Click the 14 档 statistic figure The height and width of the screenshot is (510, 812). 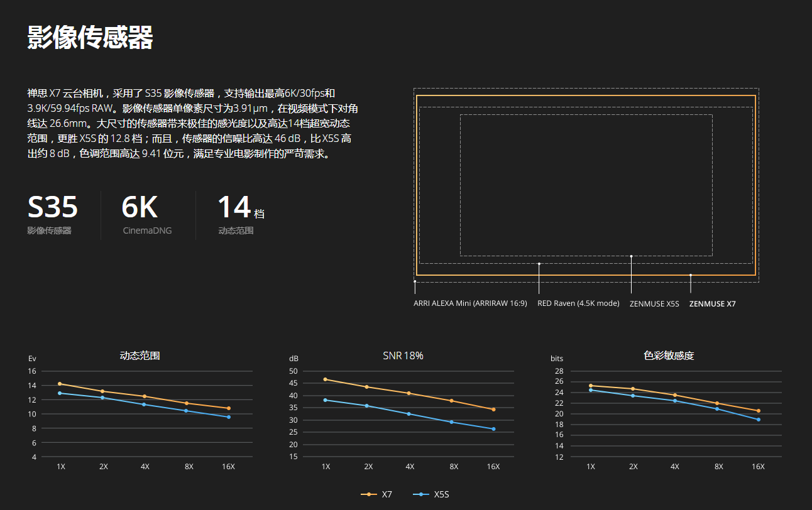tap(241, 207)
